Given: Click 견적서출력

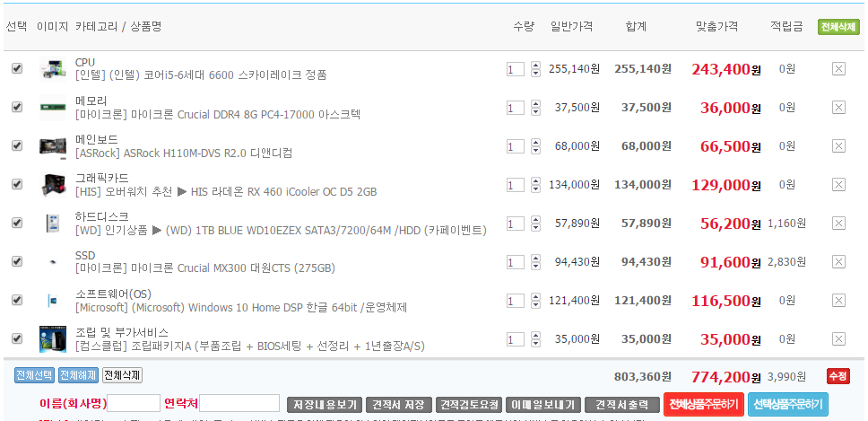Looking at the screenshot, I should click(x=621, y=405).
